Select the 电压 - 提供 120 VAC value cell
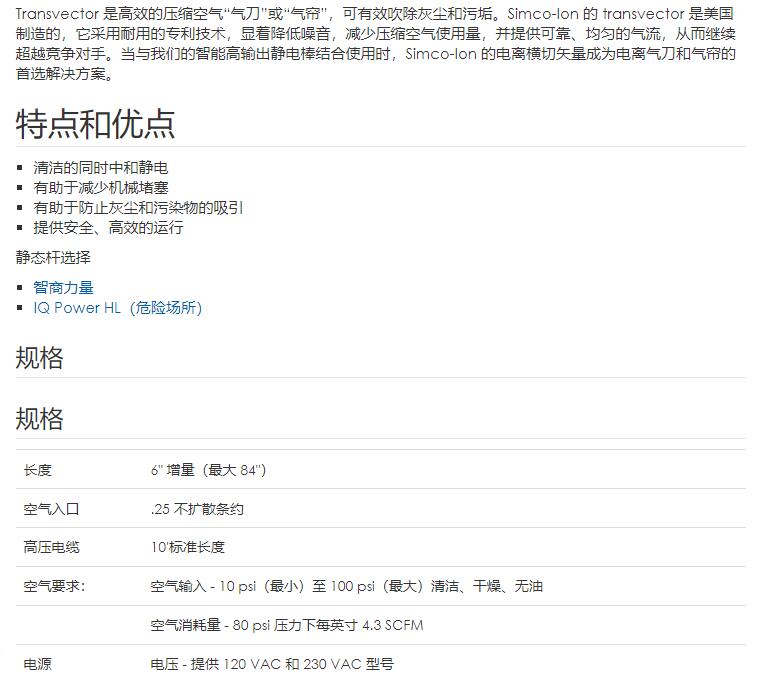 272,664
